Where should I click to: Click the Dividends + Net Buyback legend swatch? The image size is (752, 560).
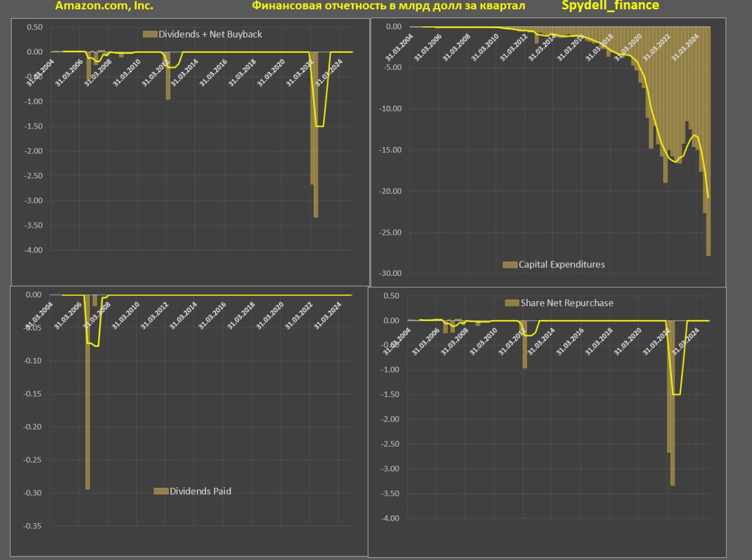(x=150, y=35)
